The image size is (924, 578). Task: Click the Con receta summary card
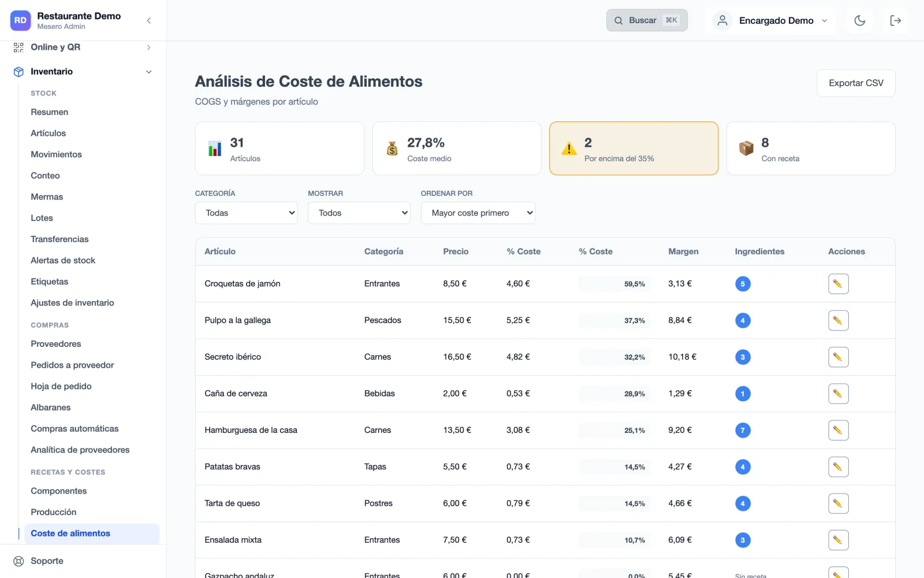(x=811, y=148)
